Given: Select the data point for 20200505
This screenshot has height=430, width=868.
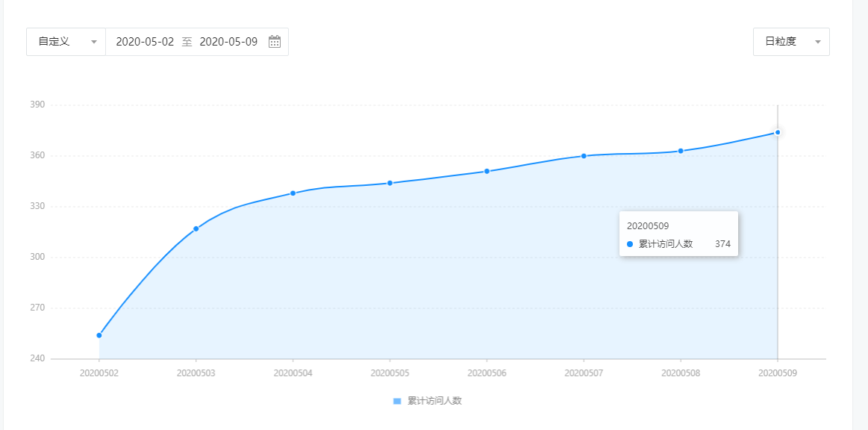Looking at the screenshot, I should coord(390,183).
